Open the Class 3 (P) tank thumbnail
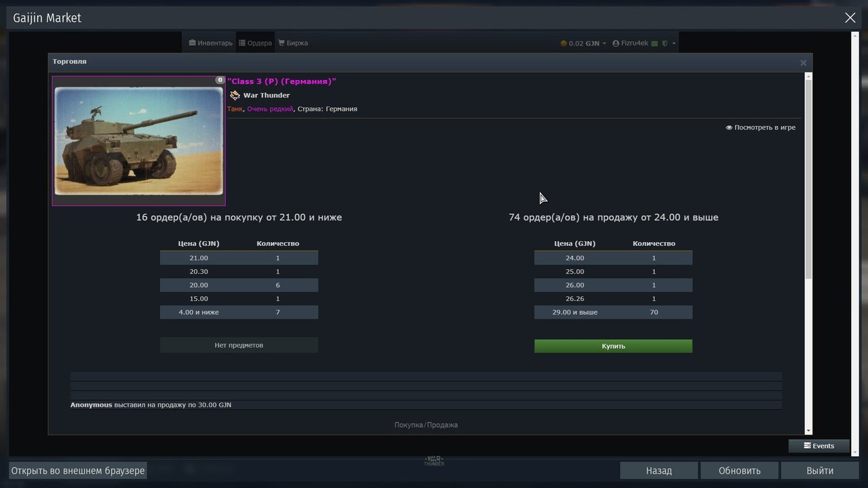This screenshot has height=488, width=868. (x=138, y=141)
